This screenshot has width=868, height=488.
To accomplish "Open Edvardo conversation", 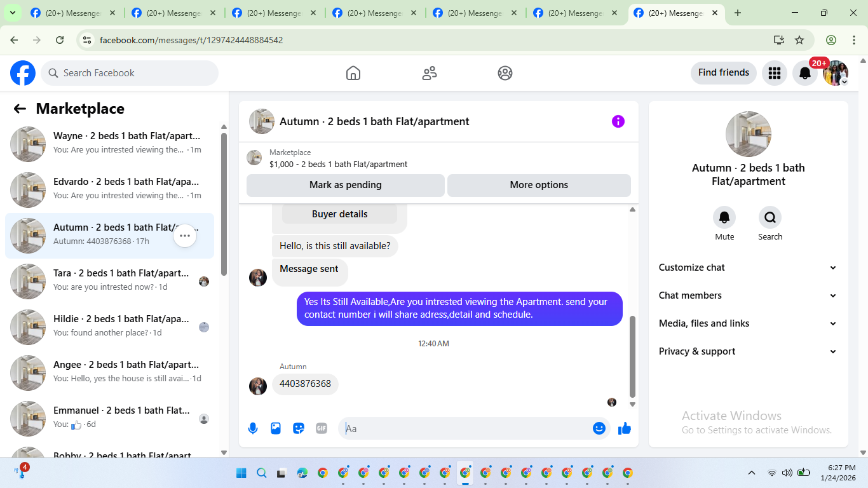I will [x=109, y=190].
